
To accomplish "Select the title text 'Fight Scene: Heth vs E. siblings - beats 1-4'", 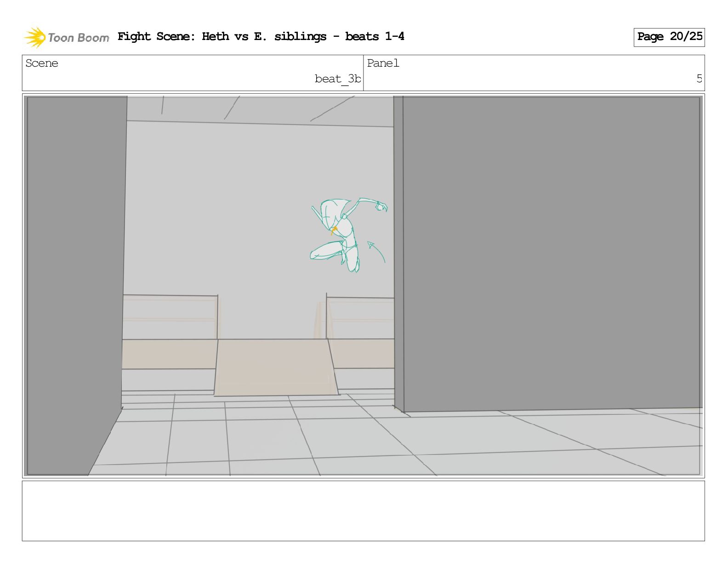I will [261, 36].
